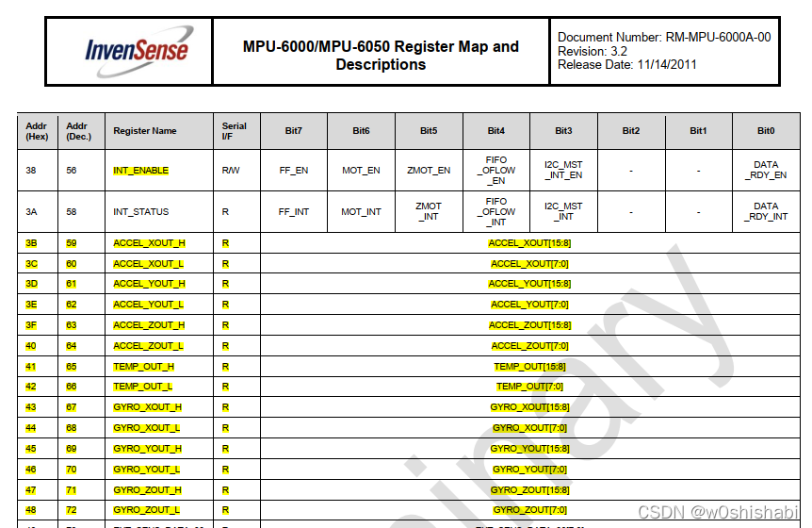
Task: Click the 'Bit2' column header
Action: click(631, 131)
